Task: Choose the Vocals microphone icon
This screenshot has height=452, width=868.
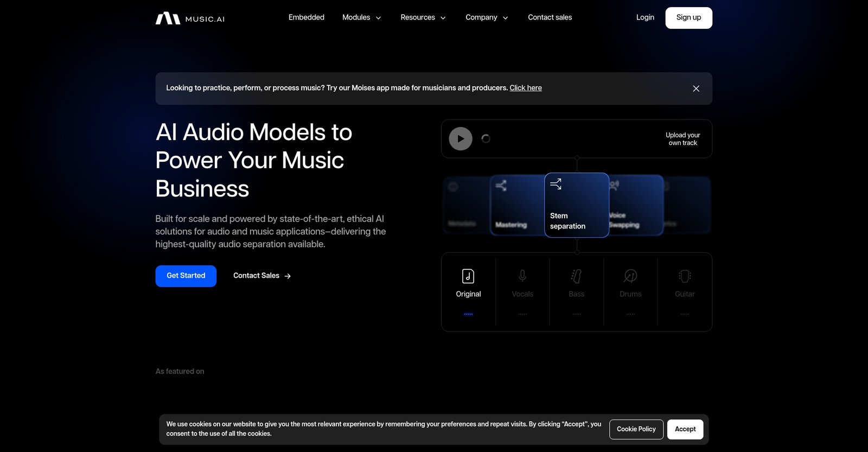Action: click(522, 276)
